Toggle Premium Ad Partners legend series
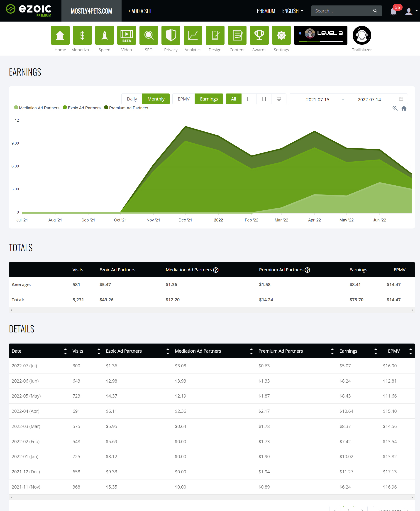The image size is (420, 511). coord(126,108)
